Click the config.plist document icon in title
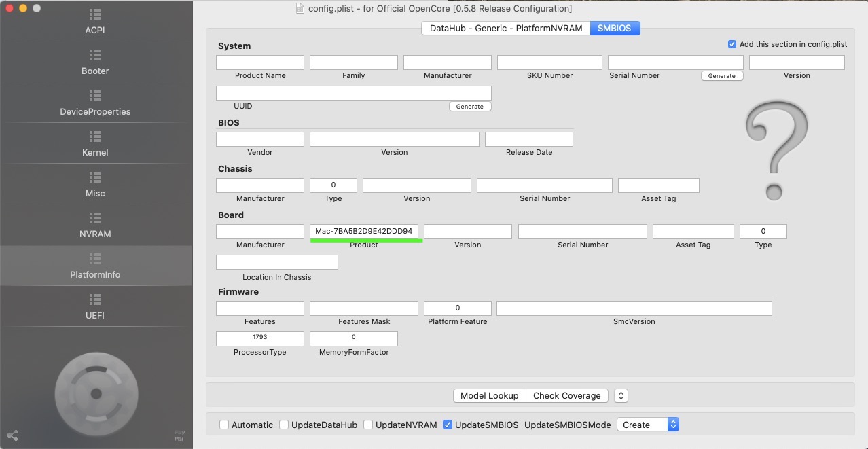The image size is (868, 449). [302, 9]
